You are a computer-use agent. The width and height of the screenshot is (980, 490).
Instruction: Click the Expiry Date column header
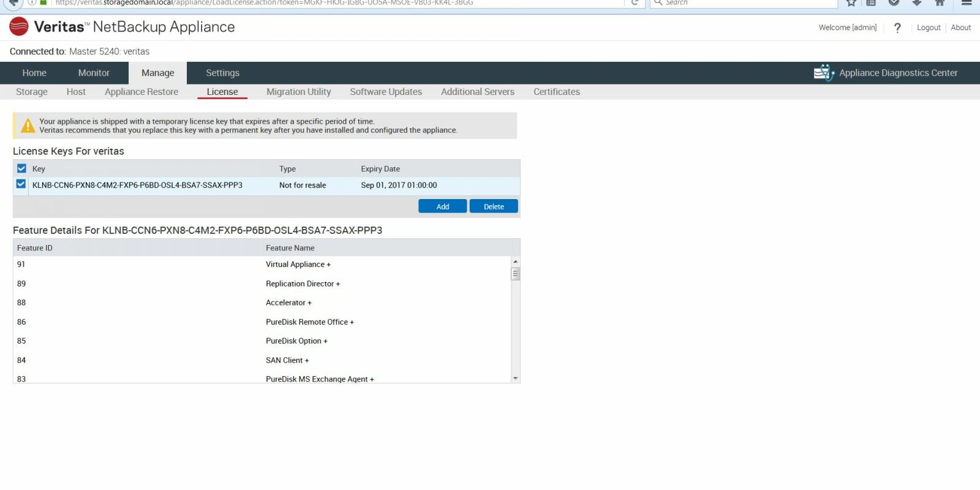click(x=380, y=169)
